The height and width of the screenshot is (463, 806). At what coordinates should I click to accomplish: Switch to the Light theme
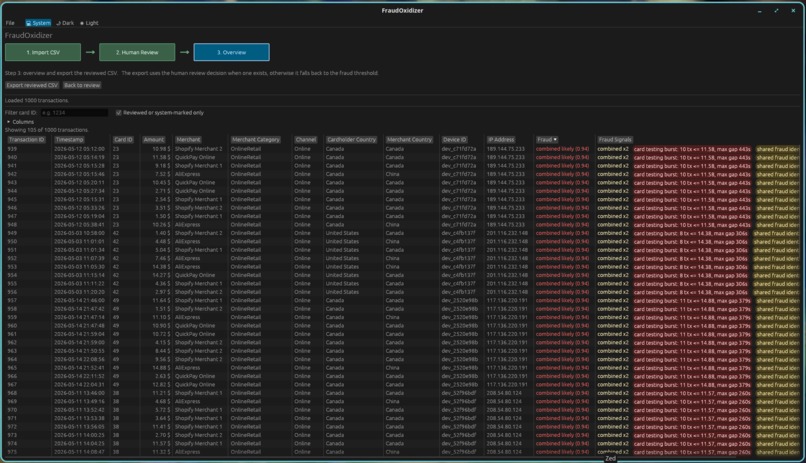(89, 23)
